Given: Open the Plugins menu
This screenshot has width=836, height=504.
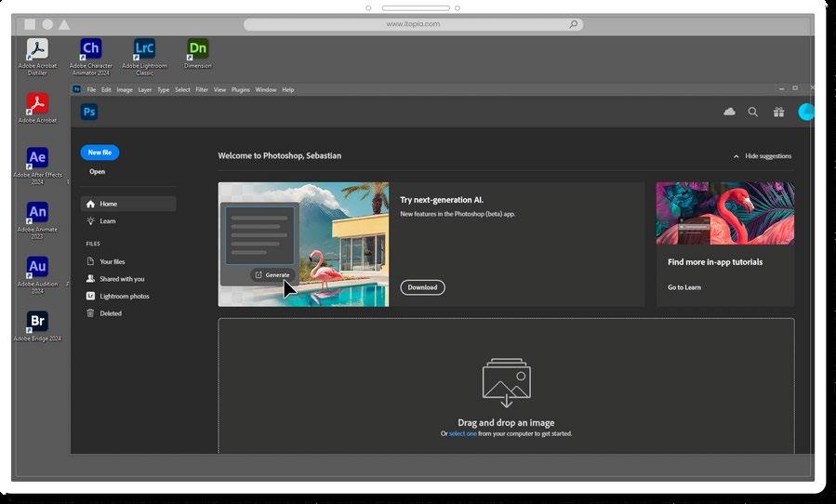Looking at the screenshot, I should (241, 89).
